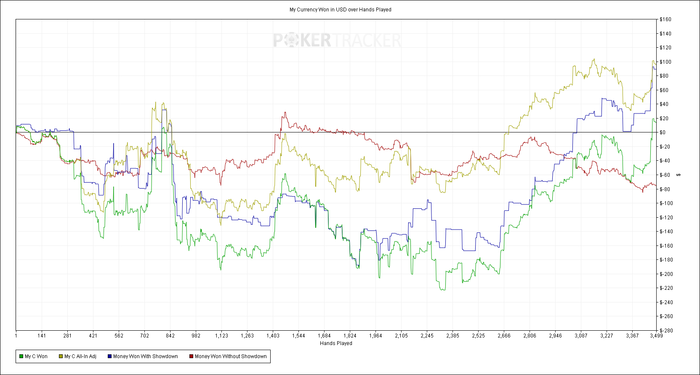Image resolution: width=700 pixels, height=375 pixels.
Task: Click the "2,806" x-axis tick label
Action: coord(530,335)
